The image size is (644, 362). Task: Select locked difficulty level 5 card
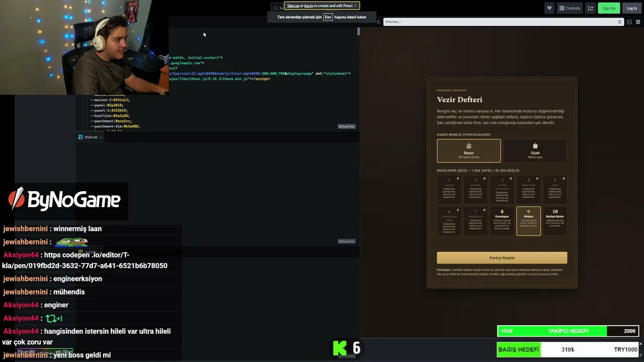point(555,190)
